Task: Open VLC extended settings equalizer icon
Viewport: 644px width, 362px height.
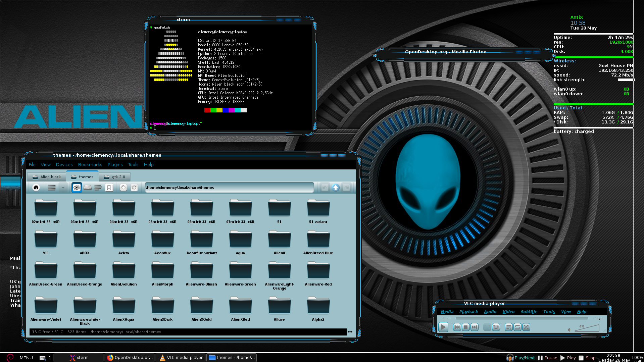Action: (496, 327)
